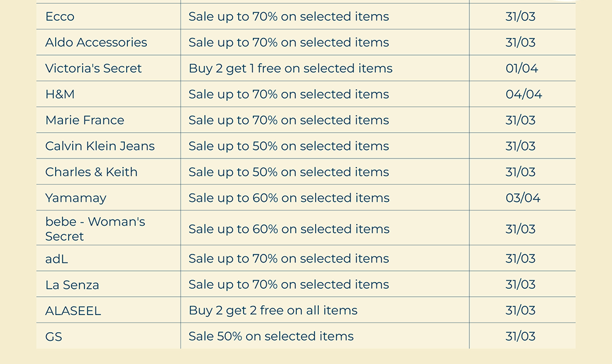Click Yamamay's Sale up to 60% offer
This screenshot has width=612, height=364.
point(288,198)
